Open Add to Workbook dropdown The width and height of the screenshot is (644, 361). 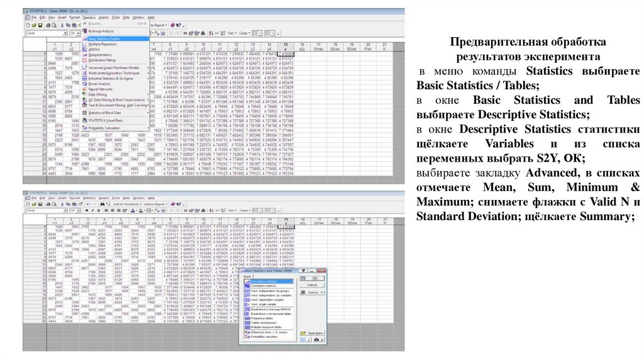[128, 204]
